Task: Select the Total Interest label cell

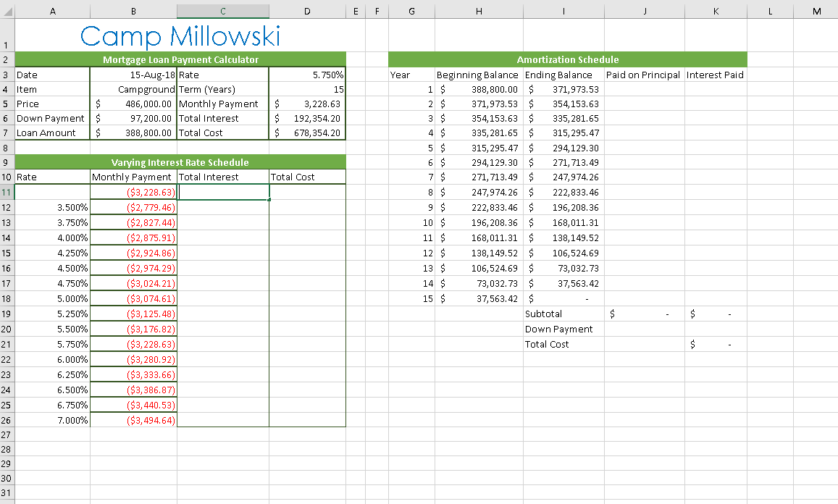Action: 222,118
